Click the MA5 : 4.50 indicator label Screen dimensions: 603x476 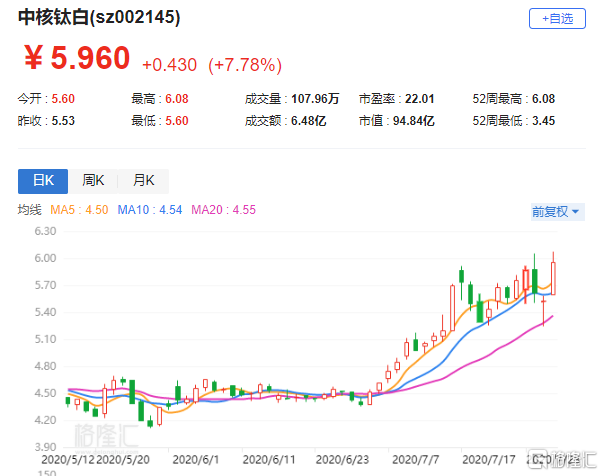point(79,210)
